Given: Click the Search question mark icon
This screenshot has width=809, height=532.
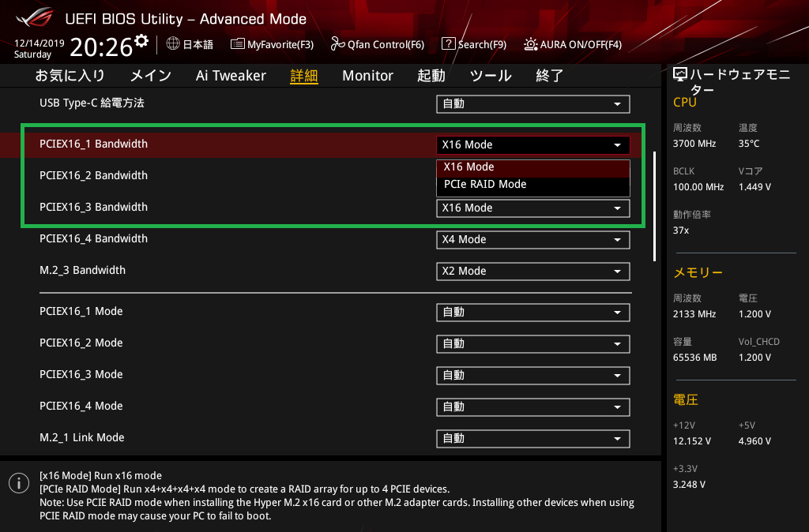Looking at the screenshot, I should pos(449,44).
